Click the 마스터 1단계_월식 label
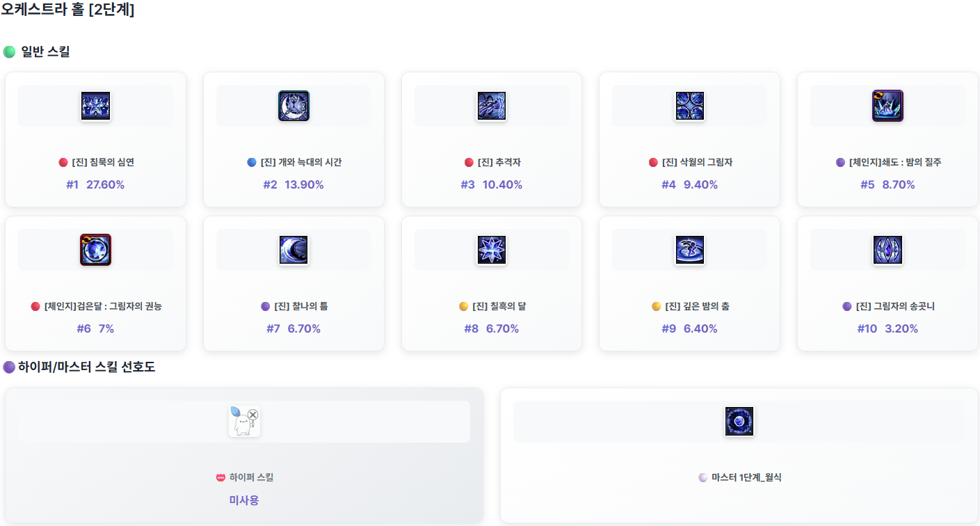 tap(746, 477)
